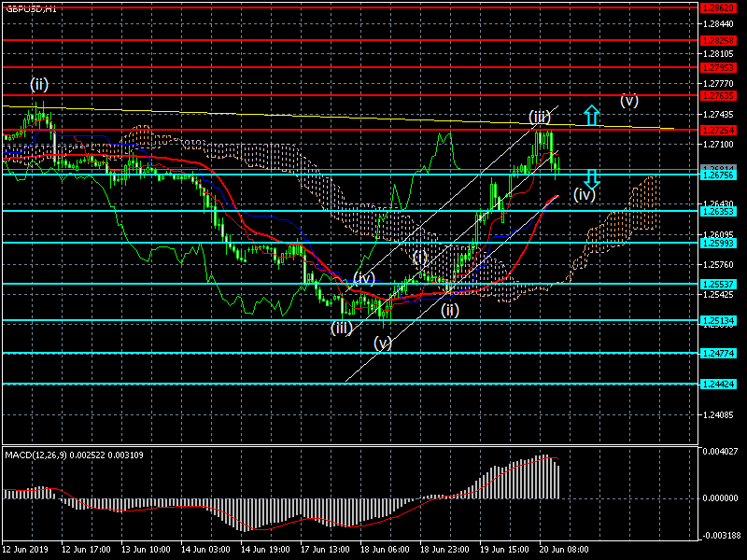Click the 0.004027 MACD scale value
747x560 pixels.
tap(720, 451)
